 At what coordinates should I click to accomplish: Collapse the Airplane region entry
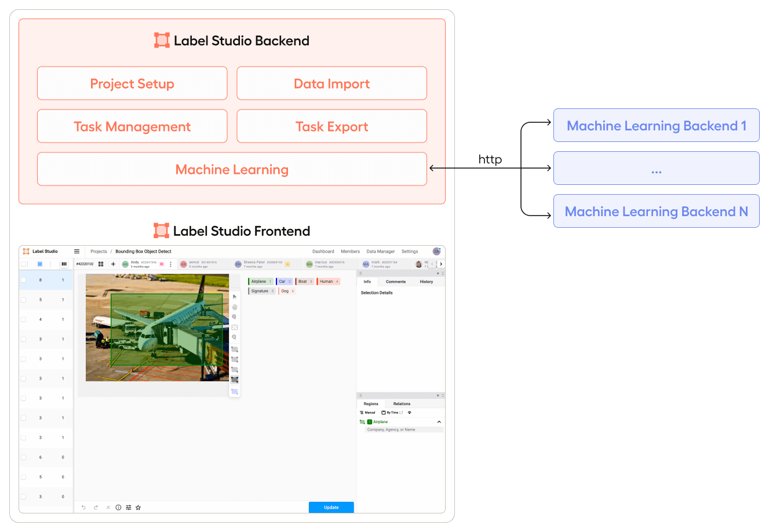pyautogui.click(x=439, y=421)
